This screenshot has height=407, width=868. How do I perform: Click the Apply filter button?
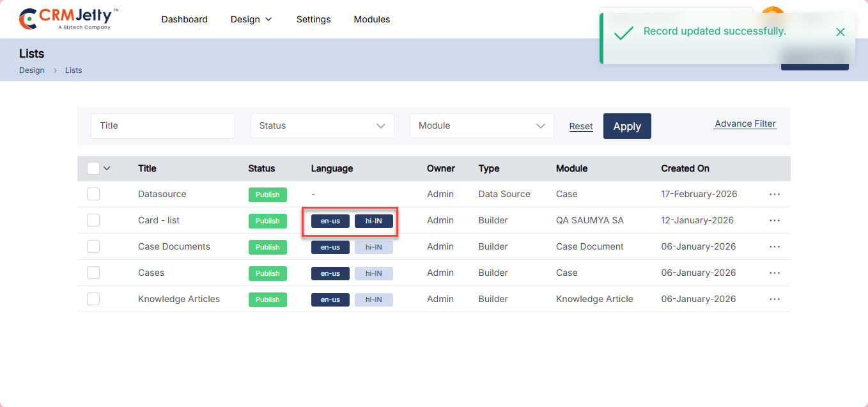coord(626,126)
